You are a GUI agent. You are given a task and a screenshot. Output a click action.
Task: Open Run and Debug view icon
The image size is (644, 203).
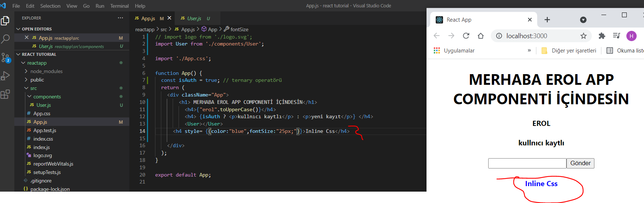pos(5,76)
